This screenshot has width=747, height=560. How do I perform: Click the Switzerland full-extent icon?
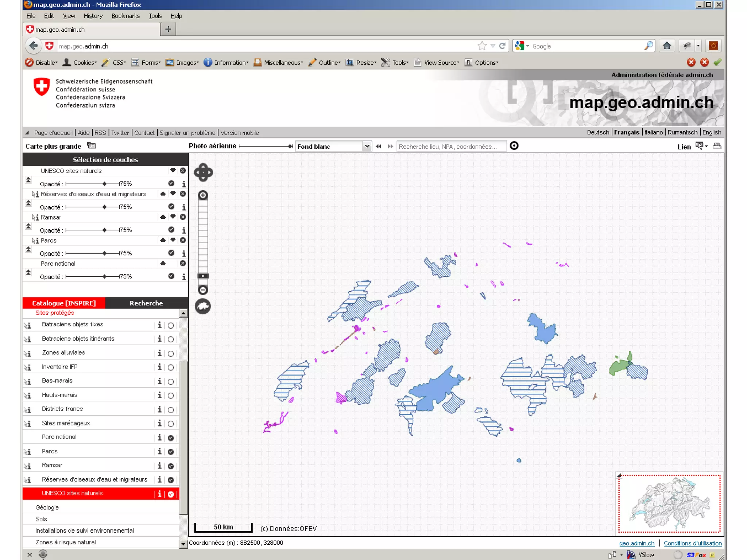point(203,306)
